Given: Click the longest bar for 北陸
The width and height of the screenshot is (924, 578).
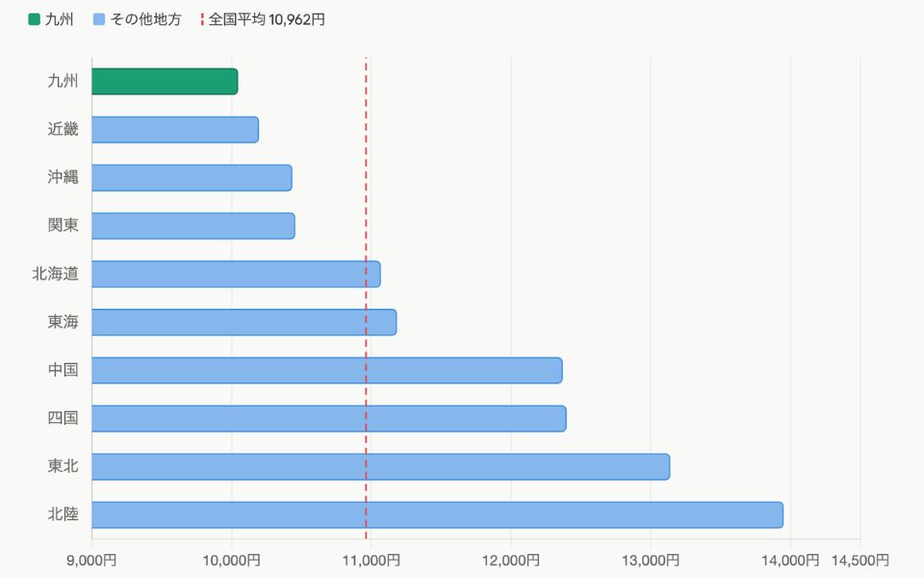Looking at the screenshot, I should [x=437, y=514].
